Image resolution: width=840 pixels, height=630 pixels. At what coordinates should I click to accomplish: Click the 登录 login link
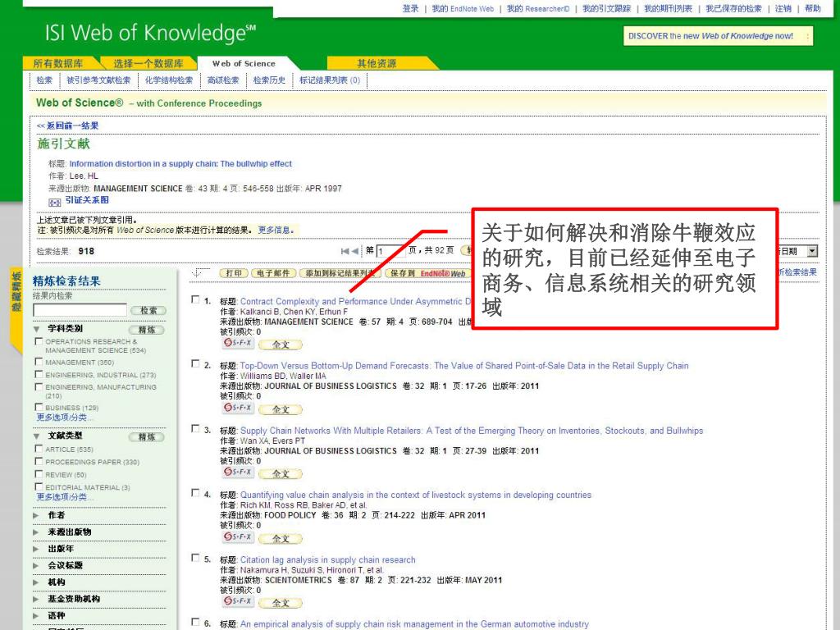point(410,8)
